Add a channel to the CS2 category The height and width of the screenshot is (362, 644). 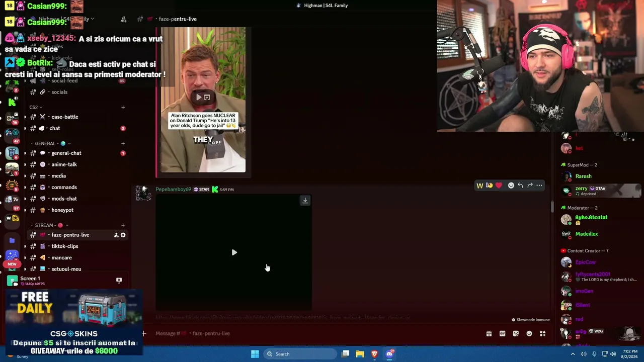coord(123,107)
